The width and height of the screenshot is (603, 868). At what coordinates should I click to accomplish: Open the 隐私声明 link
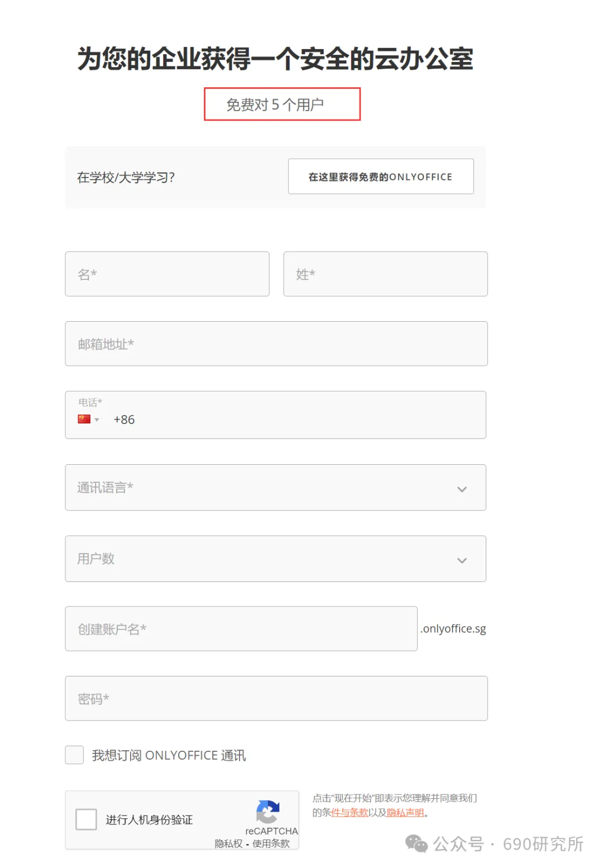point(405,813)
